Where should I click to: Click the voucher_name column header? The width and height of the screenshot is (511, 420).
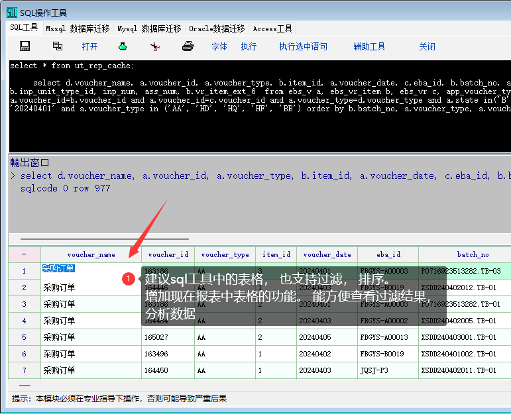[91, 254]
